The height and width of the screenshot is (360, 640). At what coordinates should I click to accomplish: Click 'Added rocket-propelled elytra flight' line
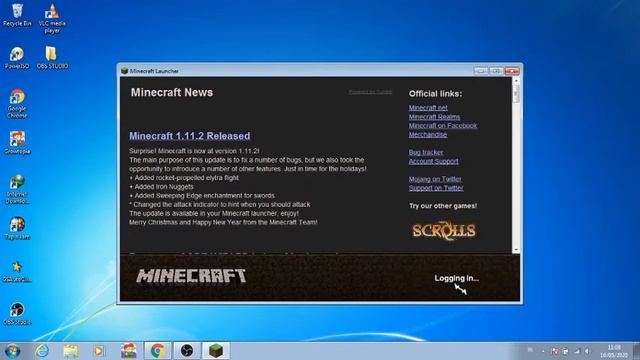pyautogui.click(x=184, y=178)
